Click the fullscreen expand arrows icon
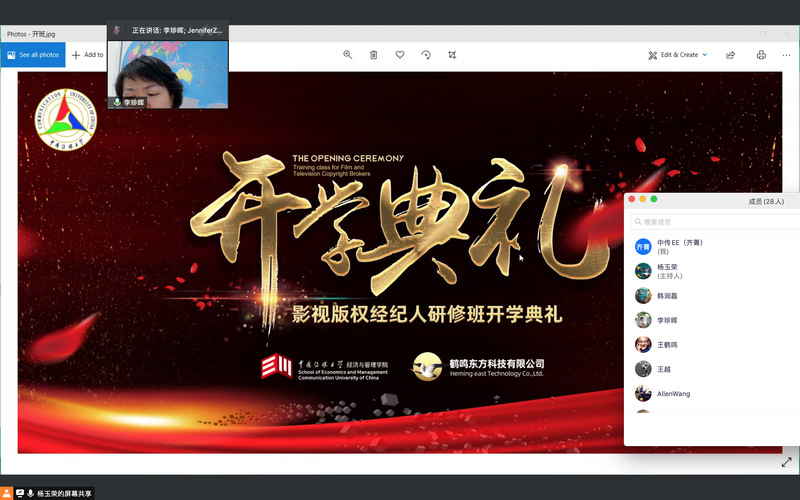Image resolution: width=800 pixels, height=500 pixels. click(x=786, y=462)
